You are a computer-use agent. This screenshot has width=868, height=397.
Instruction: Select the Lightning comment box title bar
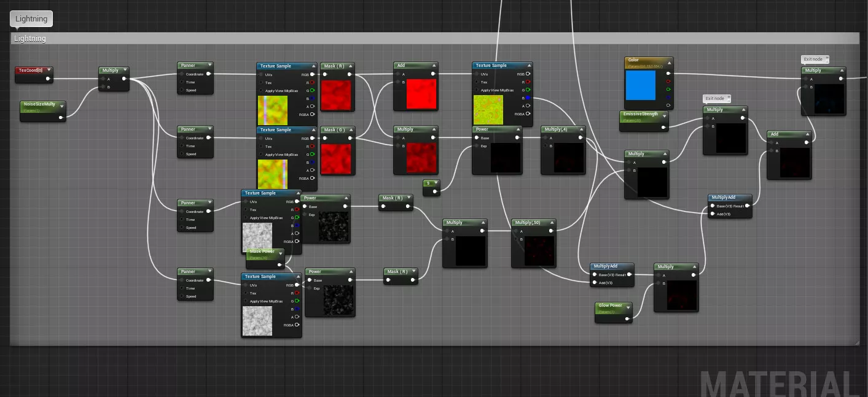click(430, 39)
